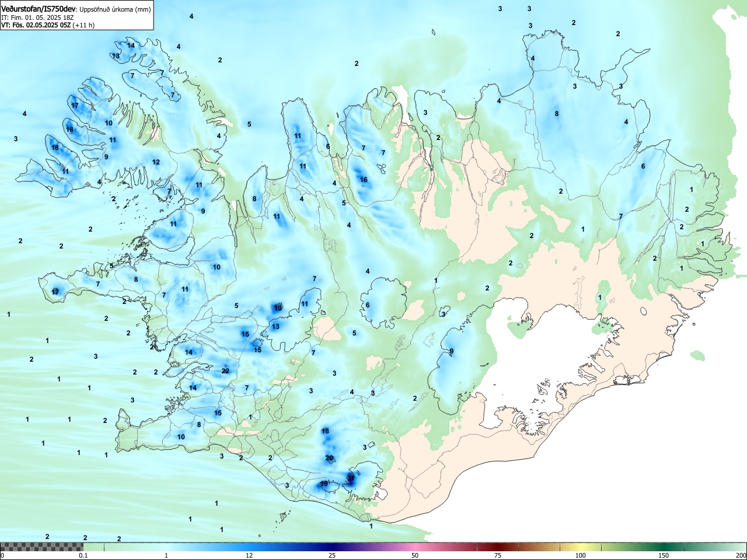
Task: Click the checkered segment of the color scale
Action: [41, 547]
